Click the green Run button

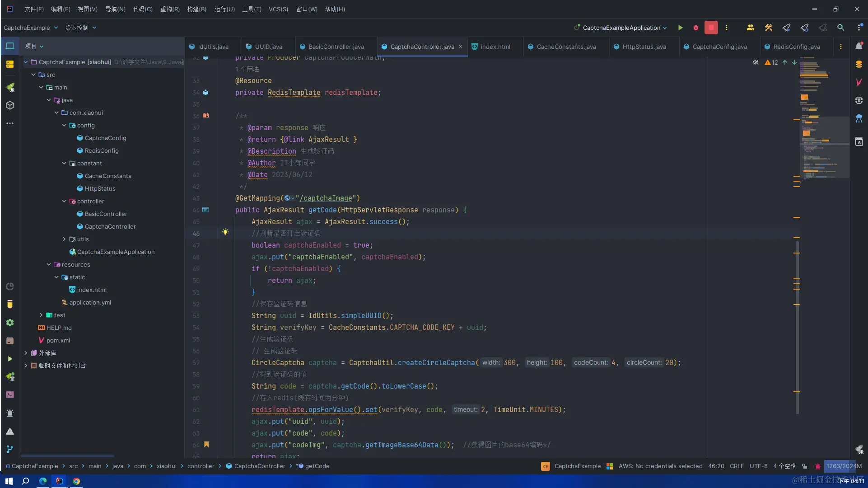[x=680, y=28]
